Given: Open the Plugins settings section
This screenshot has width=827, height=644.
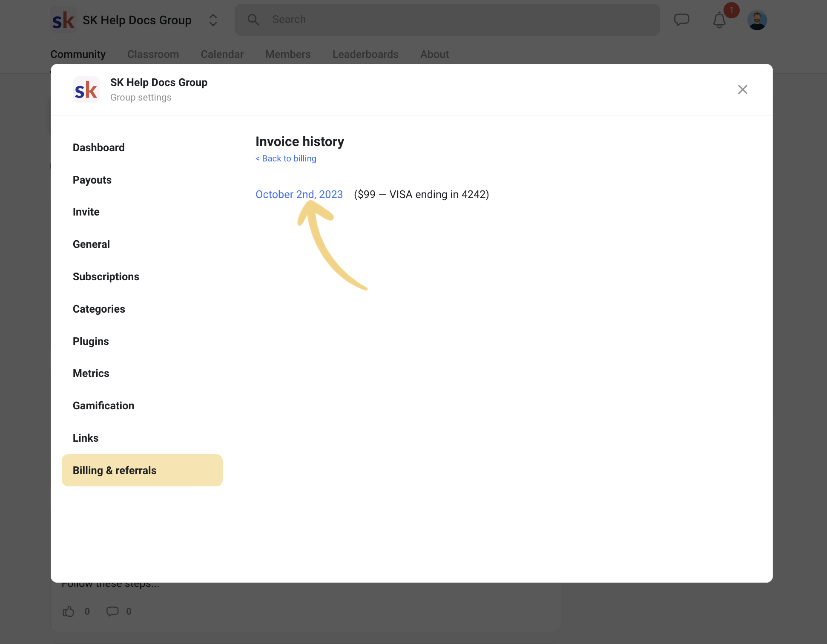Looking at the screenshot, I should tap(91, 341).
